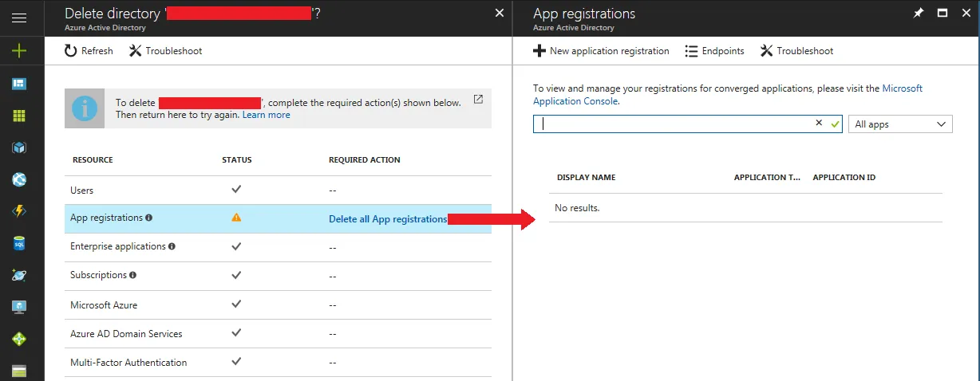Click Refresh in the Delete directory toolbar
Image resolution: width=980 pixels, height=381 pixels.
[89, 51]
